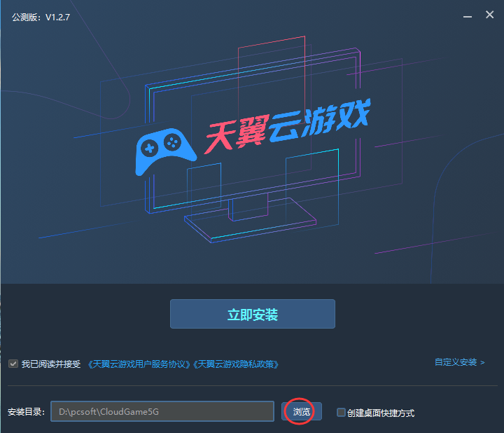The width and height of the screenshot is (504, 433).
Task: Open 《天翼云游戏隐私政策》 link
Action: tap(237, 364)
